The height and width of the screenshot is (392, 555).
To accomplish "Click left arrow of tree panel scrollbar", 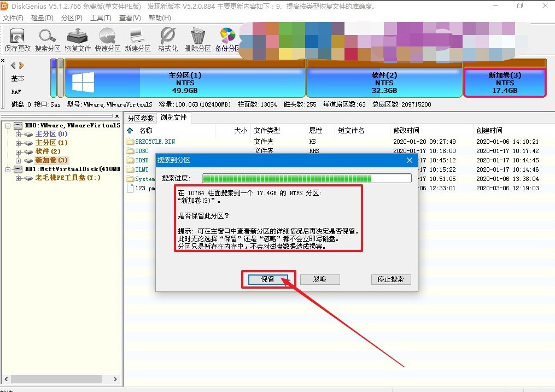I will tap(6, 379).
